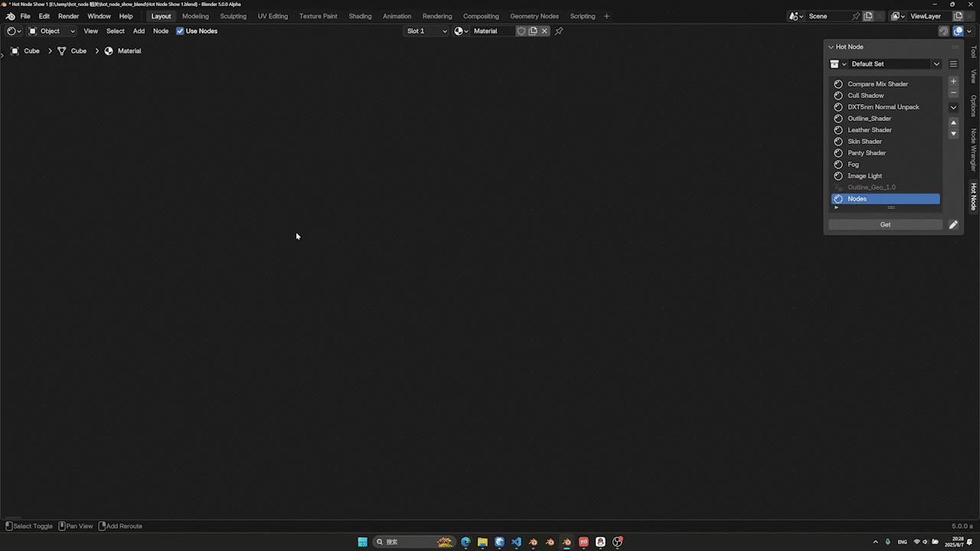Select the greyed Outline_Geo_1.0 preset
Image resolution: width=980 pixels, height=551 pixels.
click(886, 187)
